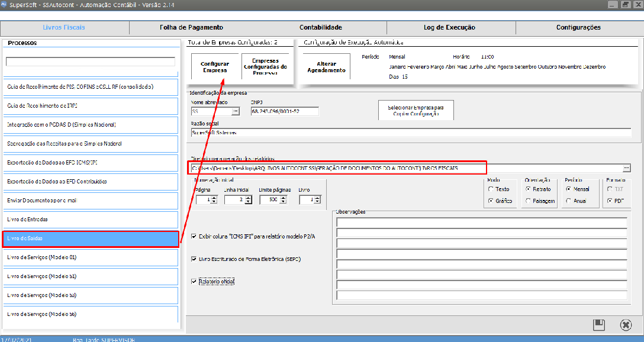
Task: Click the Limite páginas spinner arrows
Action: pyautogui.click(x=284, y=200)
